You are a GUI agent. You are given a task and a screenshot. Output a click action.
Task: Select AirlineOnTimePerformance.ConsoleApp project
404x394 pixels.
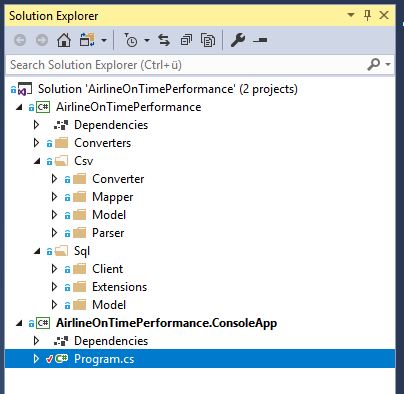166,323
